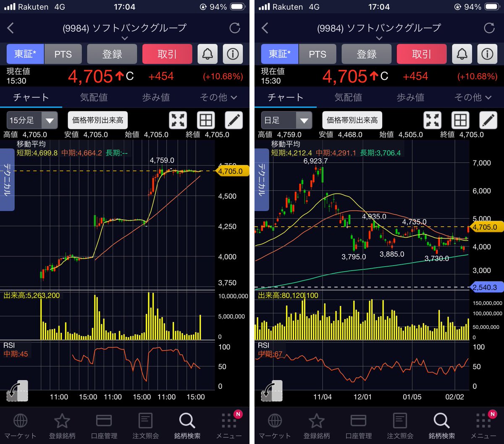The height and width of the screenshot is (444, 504).
Task: Switch to the 歩み値 tab on the right
Action: 410,97
